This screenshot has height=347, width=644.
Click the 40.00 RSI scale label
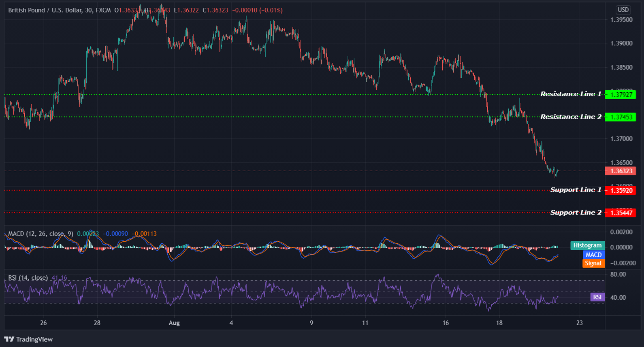[618, 298]
